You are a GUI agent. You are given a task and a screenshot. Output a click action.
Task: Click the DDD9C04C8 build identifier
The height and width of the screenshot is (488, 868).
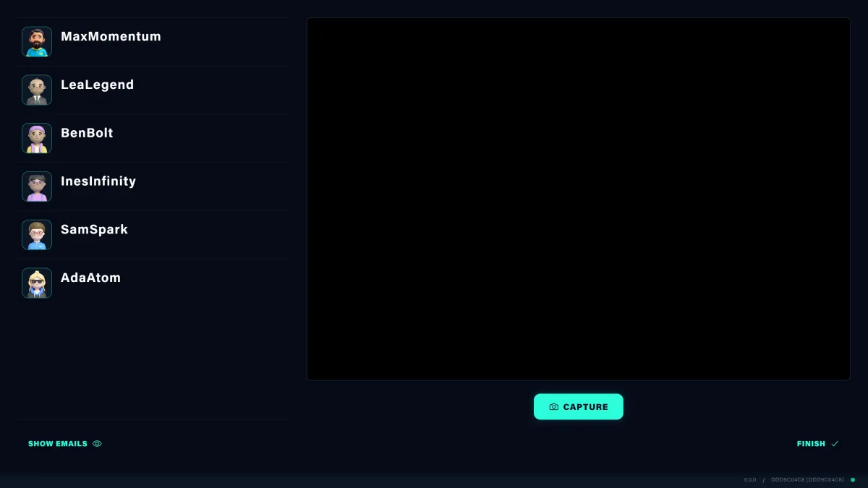click(807, 480)
